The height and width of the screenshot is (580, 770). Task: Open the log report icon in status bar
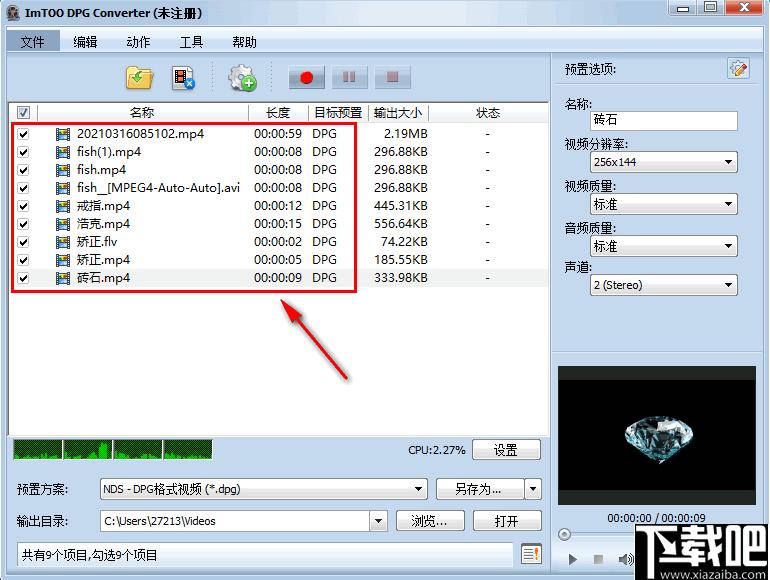point(531,554)
